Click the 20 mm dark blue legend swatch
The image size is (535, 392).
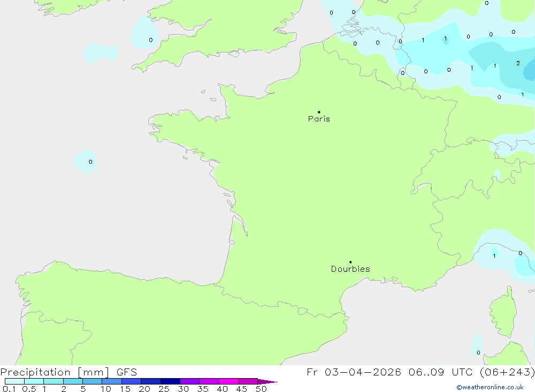tap(150, 381)
